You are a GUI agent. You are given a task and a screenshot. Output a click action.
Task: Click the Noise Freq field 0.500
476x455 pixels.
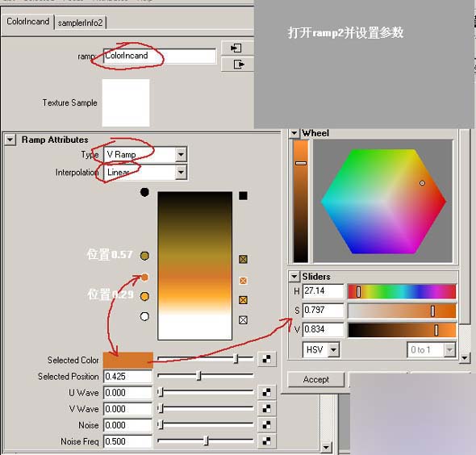click(x=127, y=441)
